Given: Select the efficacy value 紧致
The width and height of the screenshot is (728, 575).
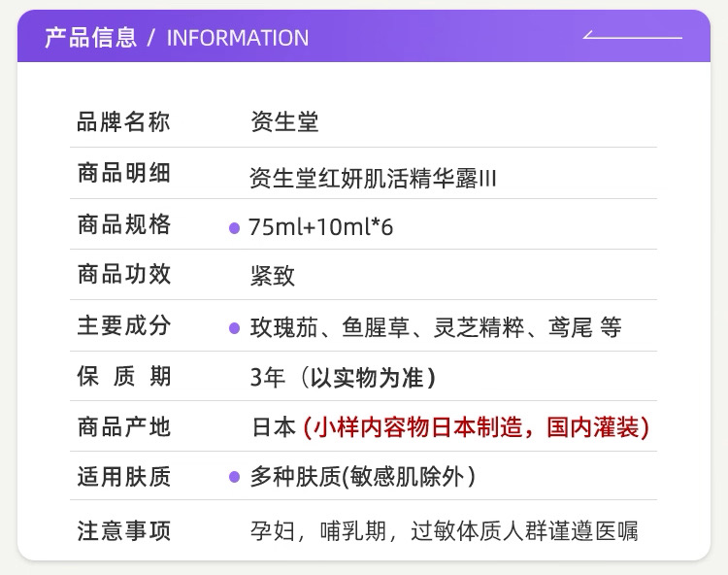Looking at the screenshot, I should click(x=272, y=276).
